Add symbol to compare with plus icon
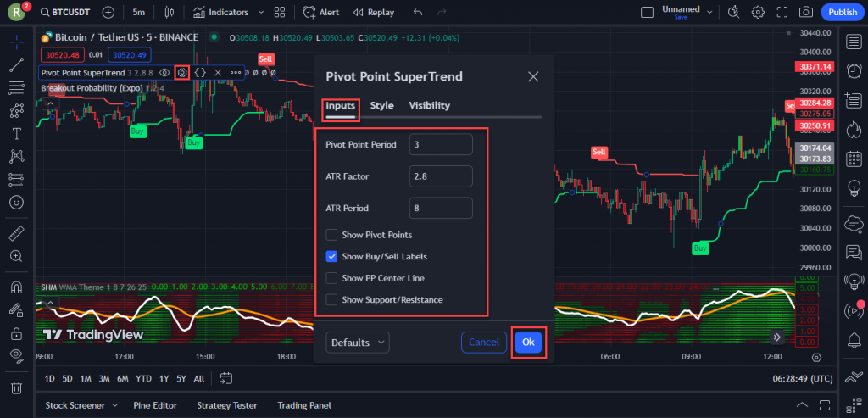 [x=108, y=12]
